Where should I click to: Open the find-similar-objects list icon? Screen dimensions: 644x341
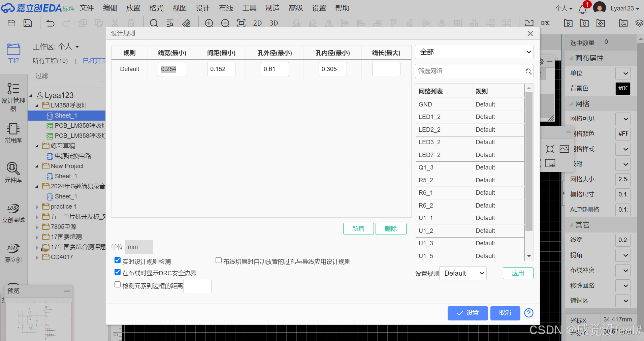click(x=170, y=23)
